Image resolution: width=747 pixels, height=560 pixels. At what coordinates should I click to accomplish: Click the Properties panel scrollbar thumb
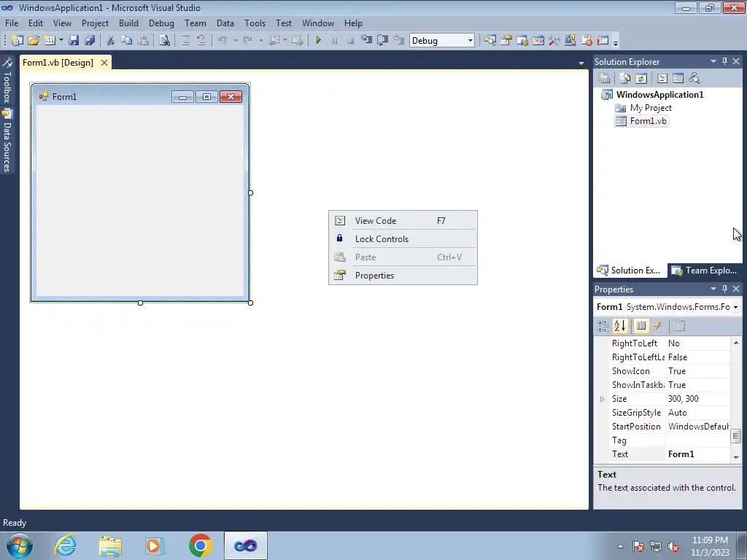[736, 436]
